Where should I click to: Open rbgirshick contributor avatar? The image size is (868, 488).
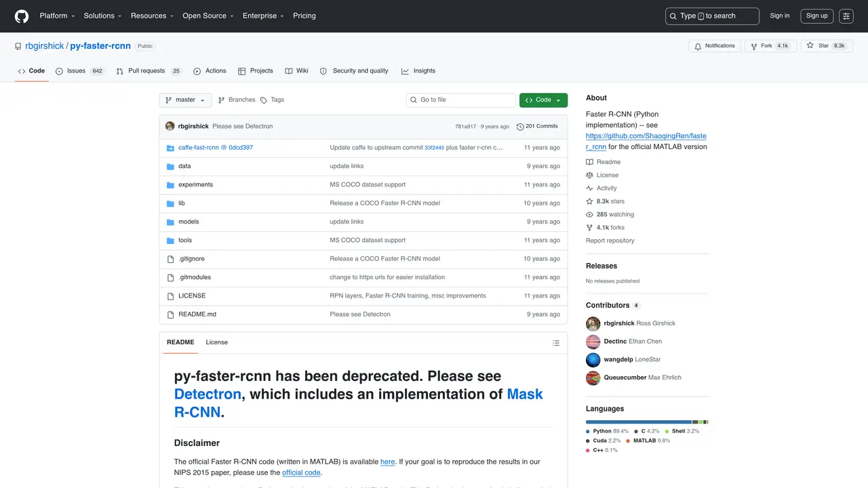[593, 323]
